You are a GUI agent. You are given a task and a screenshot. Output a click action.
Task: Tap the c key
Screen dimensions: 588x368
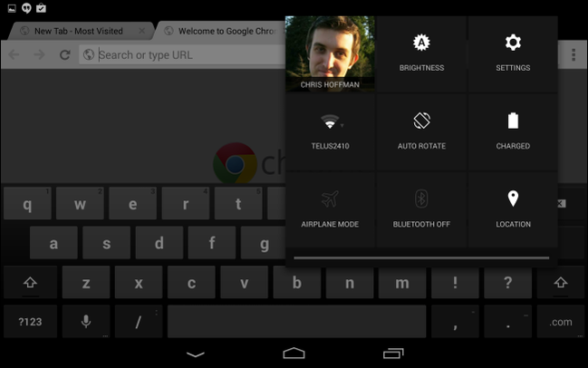[x=191, y=282]
